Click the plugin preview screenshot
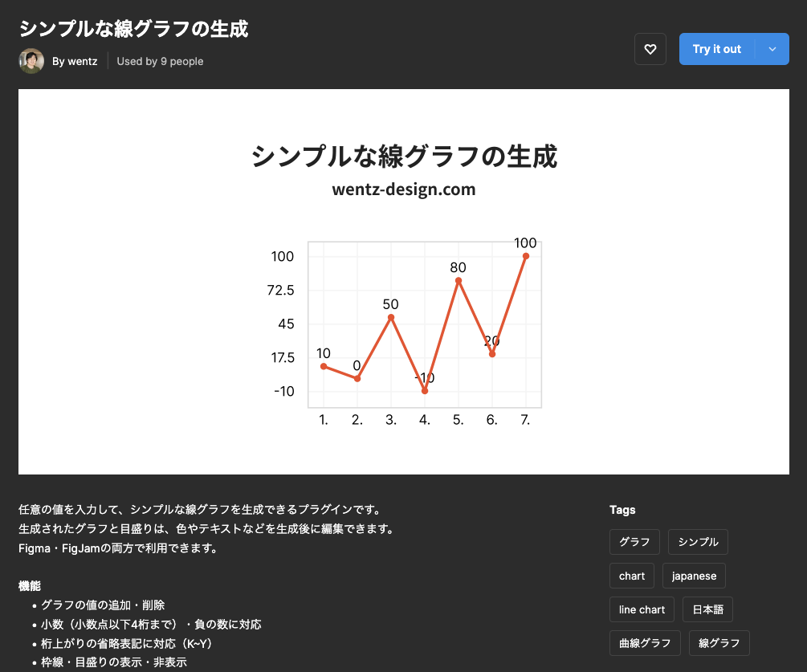The width and height of the screenshot is (807, 672). (x=404, y=283)
